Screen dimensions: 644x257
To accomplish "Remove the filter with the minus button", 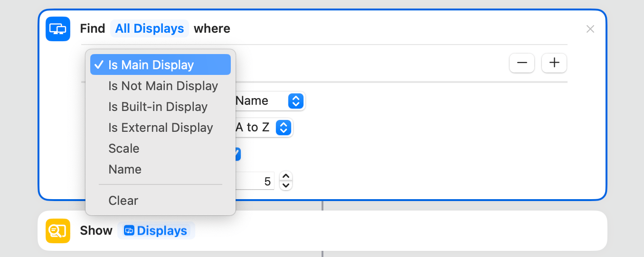I will 522,63.
